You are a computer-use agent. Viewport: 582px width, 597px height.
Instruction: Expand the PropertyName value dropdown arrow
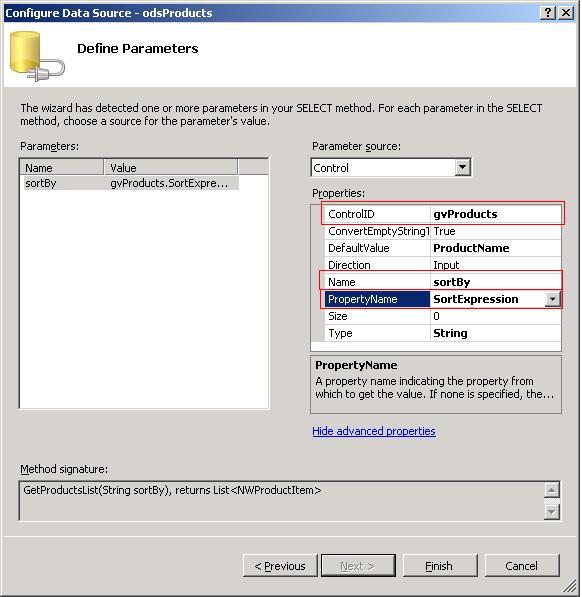pos(552,299)
